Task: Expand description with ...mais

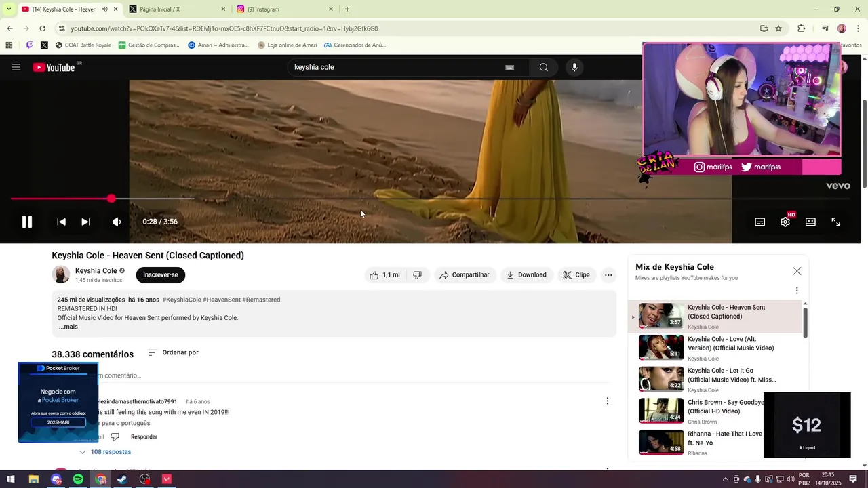Action: tap(68, 327)
